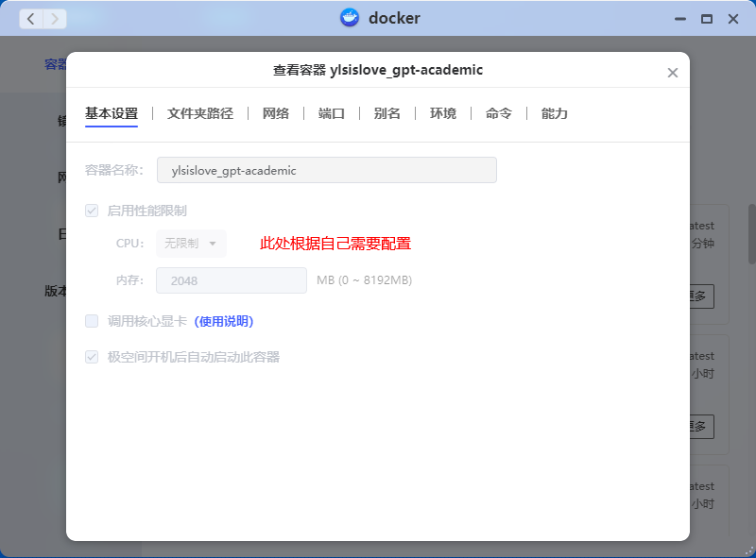The width and height of the screenshot is (756, 558).
Task: Switch to the 文件夹路径 tab
Action: 199,113
